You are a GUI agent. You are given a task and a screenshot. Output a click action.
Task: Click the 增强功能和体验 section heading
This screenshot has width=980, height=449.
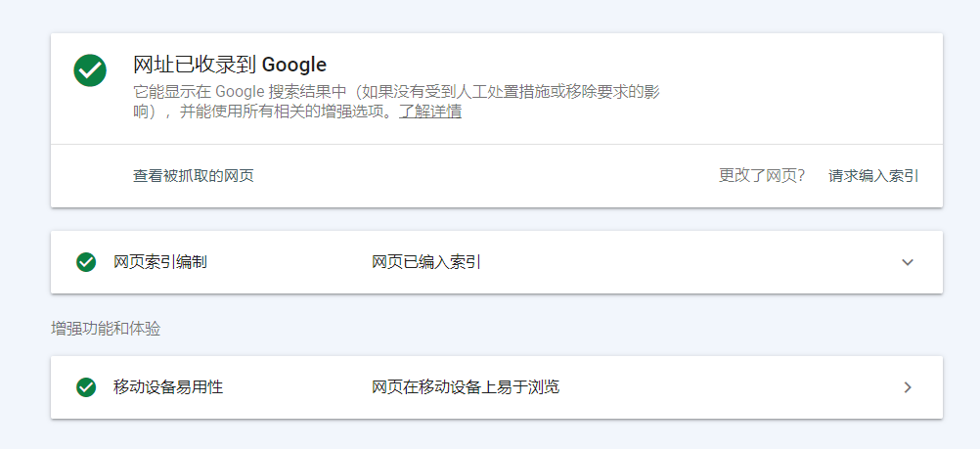coord(106,329)
